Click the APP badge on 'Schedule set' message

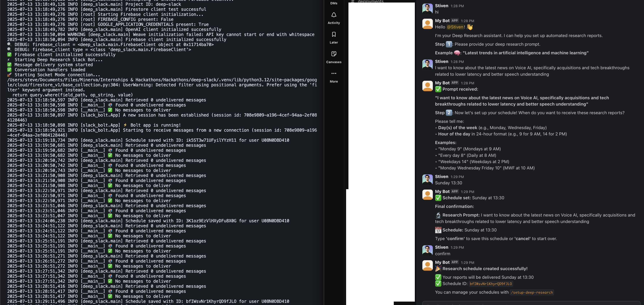tap(455, 192)
